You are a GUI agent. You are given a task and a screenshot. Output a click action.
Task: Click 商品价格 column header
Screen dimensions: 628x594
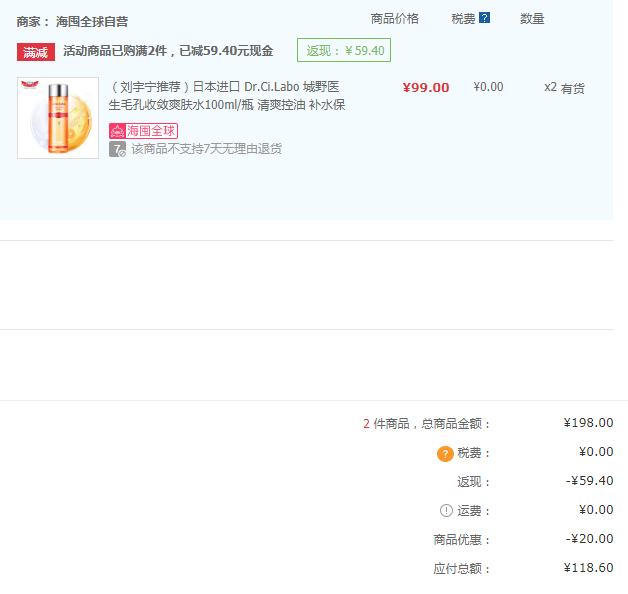(x=395, y=18)
